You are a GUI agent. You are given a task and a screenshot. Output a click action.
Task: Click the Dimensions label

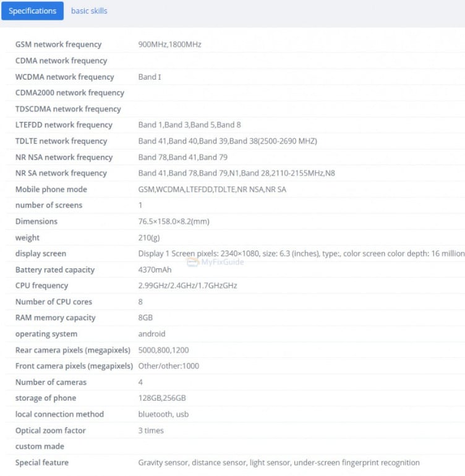[36, 221]
